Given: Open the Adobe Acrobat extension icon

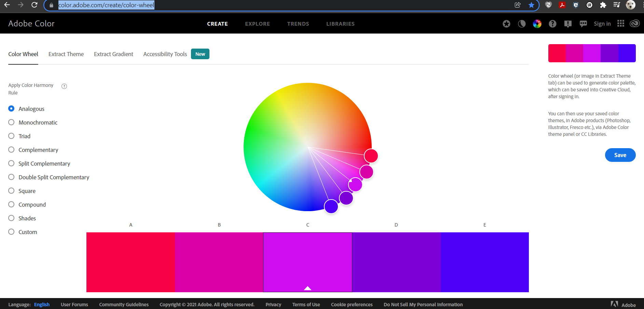Looking at the screenshot, I should pos(562,5).
